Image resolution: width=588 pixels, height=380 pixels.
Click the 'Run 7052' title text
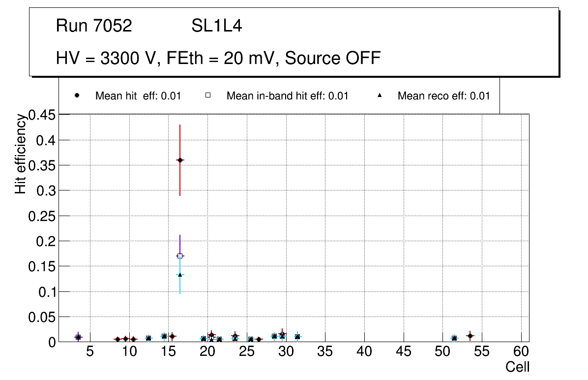[x=94, y=26]
